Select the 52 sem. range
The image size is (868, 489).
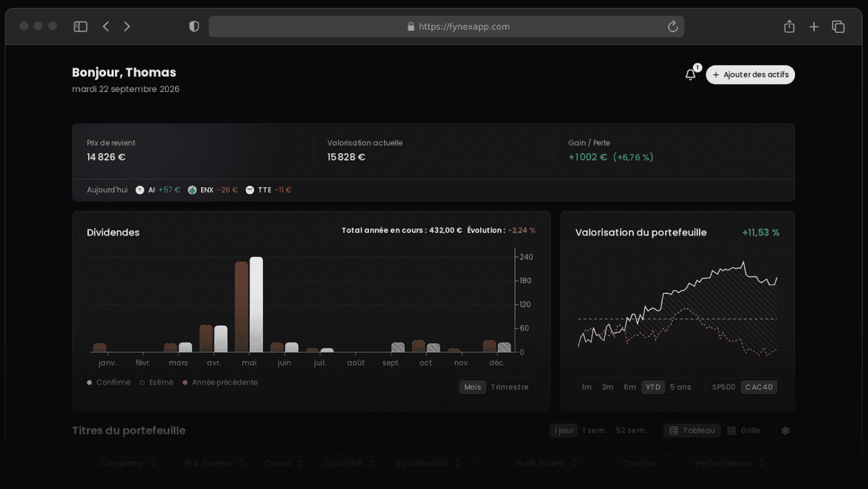(x=631, y=431)
